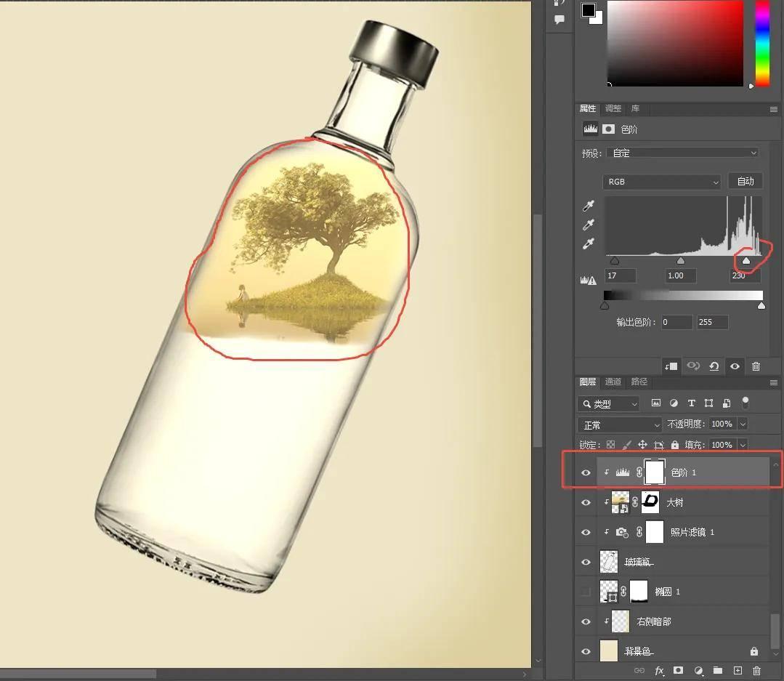This screenshot has height=681, width=784.
Task: Click the reset adjustment defaults icon
Action: (714, 366)
